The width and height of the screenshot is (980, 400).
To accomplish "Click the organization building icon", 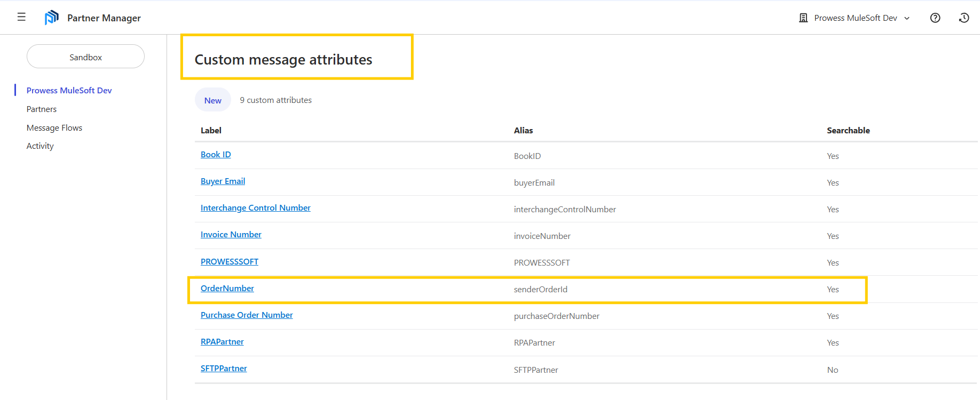I will (x=803, y=18).
